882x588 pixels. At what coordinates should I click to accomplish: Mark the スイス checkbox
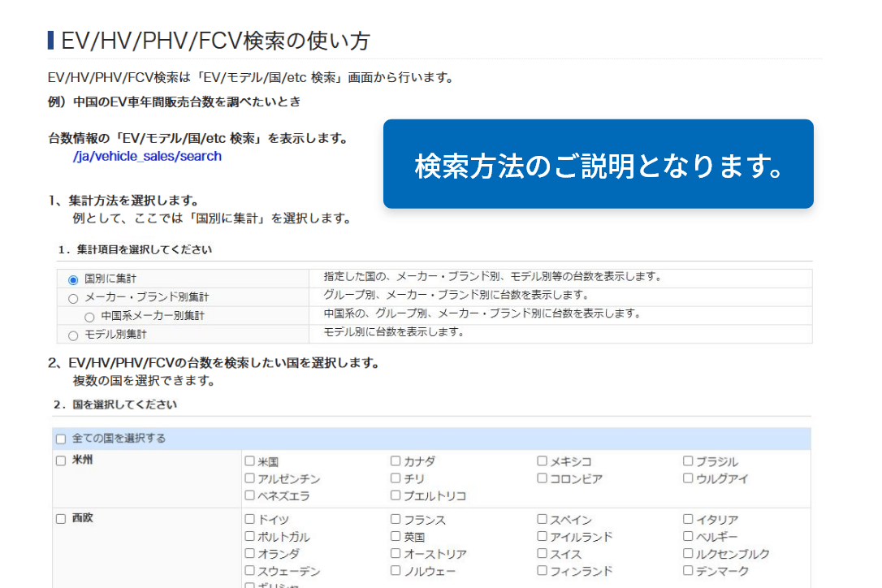[542, 553]
